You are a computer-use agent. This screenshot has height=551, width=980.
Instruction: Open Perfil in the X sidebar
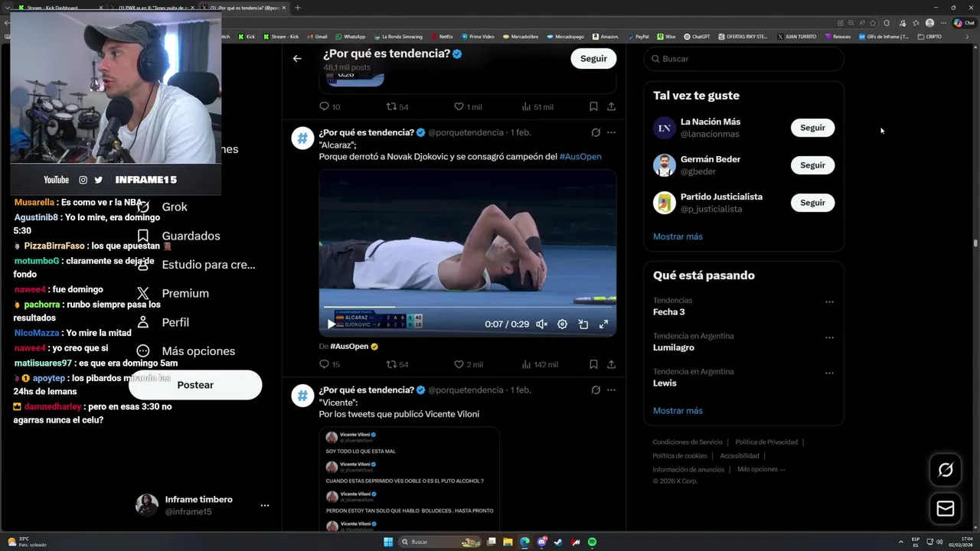tap(162, 322)
